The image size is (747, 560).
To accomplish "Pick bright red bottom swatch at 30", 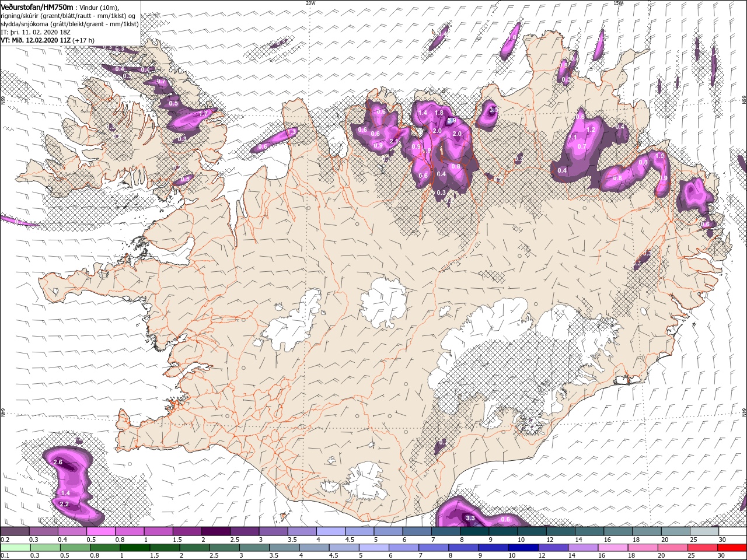I will [732, 548].
